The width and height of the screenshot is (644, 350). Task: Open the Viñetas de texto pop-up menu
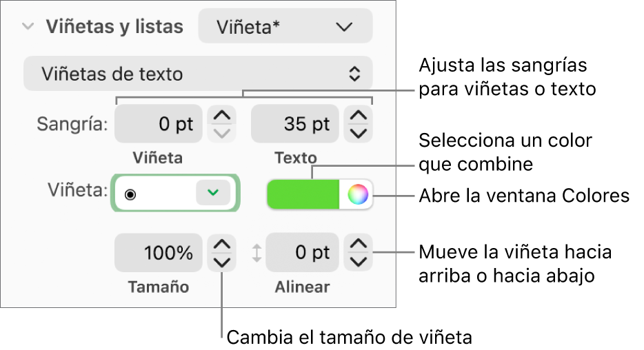tap(198, 74)
